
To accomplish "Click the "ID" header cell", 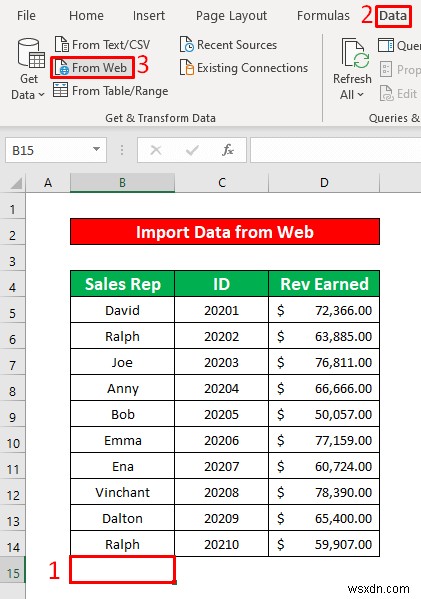I will coord(222,284).
